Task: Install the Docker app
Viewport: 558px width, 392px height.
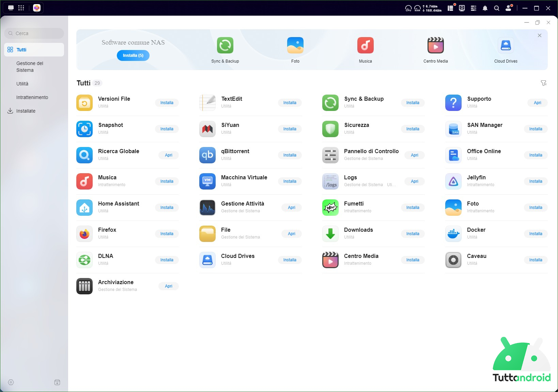Action: (536, 234)
